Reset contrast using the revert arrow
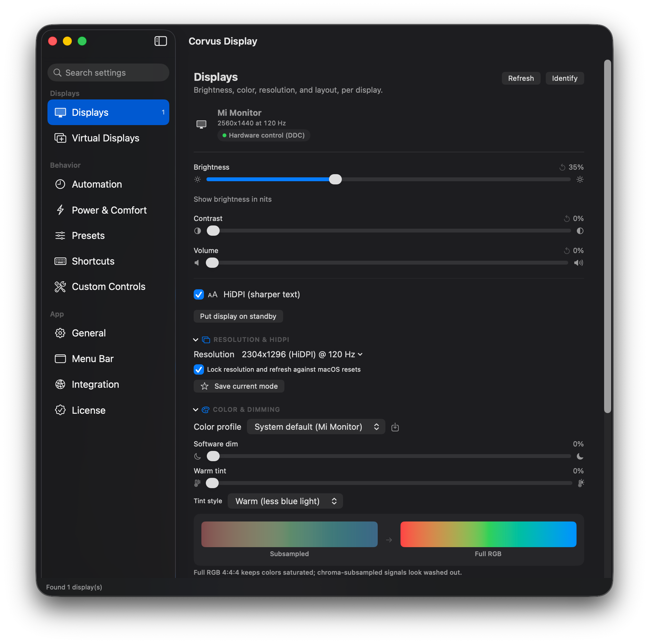 click(567, 219)
